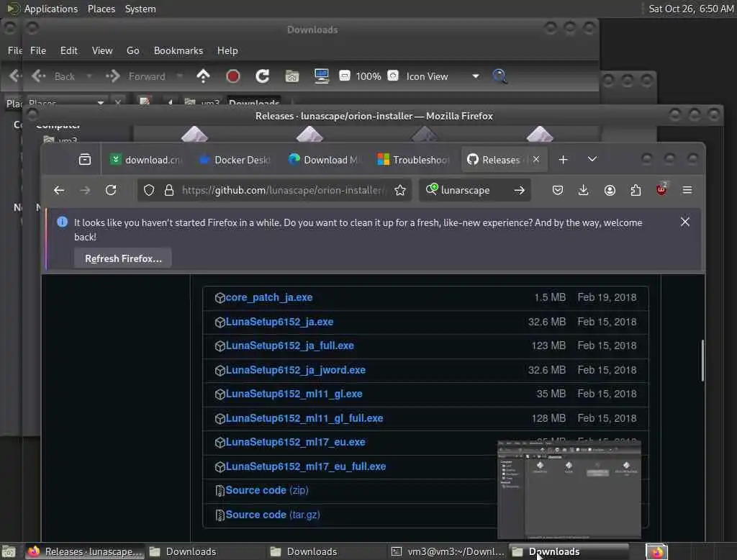This screenshot has width=737, height=560.
Task: Click Forward in the Downloads file manager
Action: 136,76
